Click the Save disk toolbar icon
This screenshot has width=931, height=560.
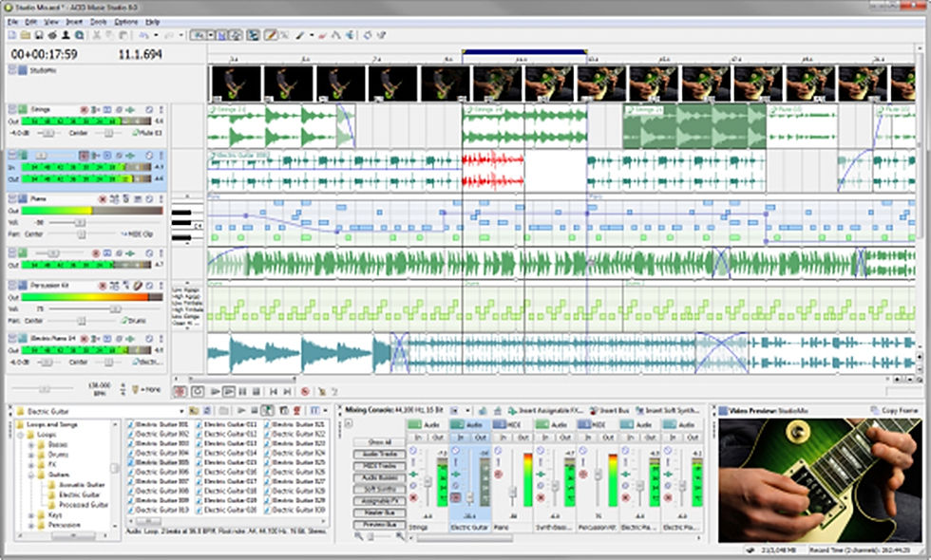tap(39, 36)
